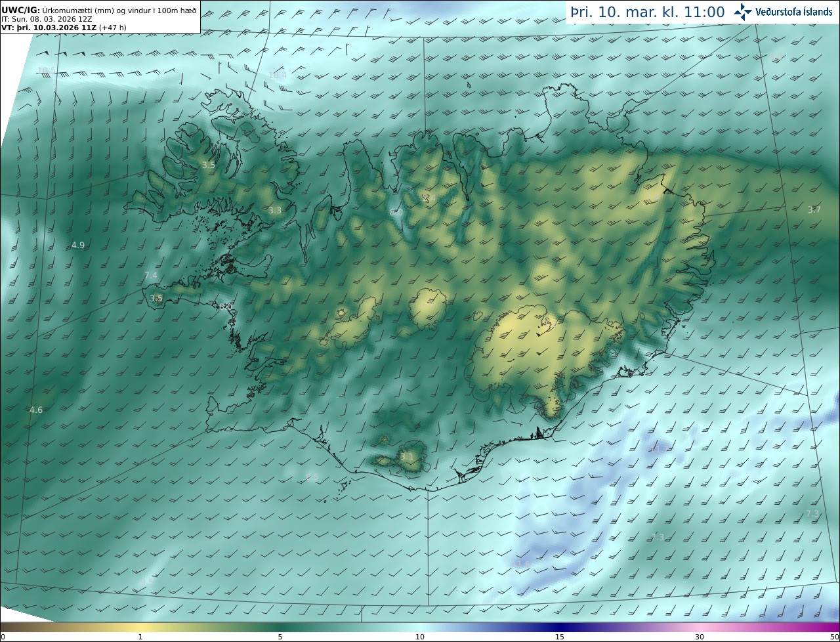Click the date label Þri. 10. mar. kl. 11:00
The image size is (840, 642).
click(x=647, y=12)
